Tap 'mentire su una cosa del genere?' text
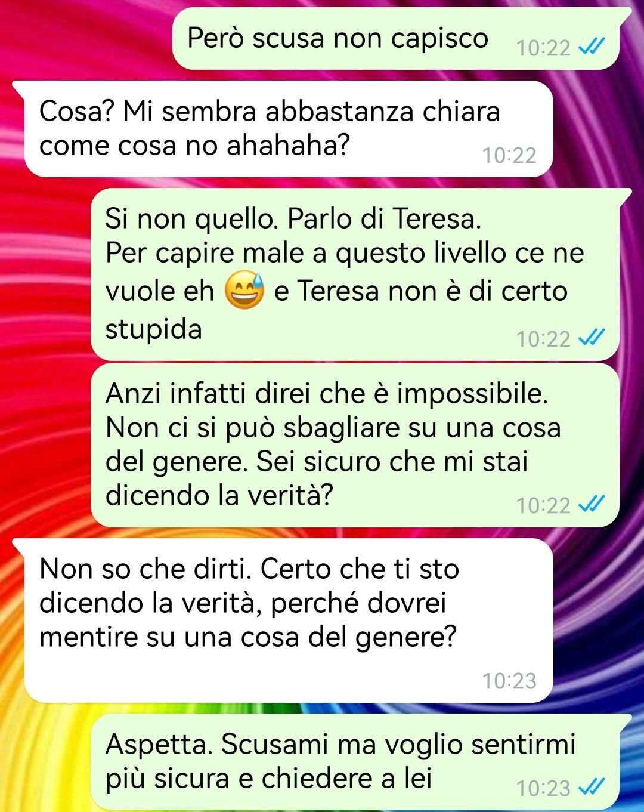The width and height of the screenshot is (644, 812). (x=247, y=637)
